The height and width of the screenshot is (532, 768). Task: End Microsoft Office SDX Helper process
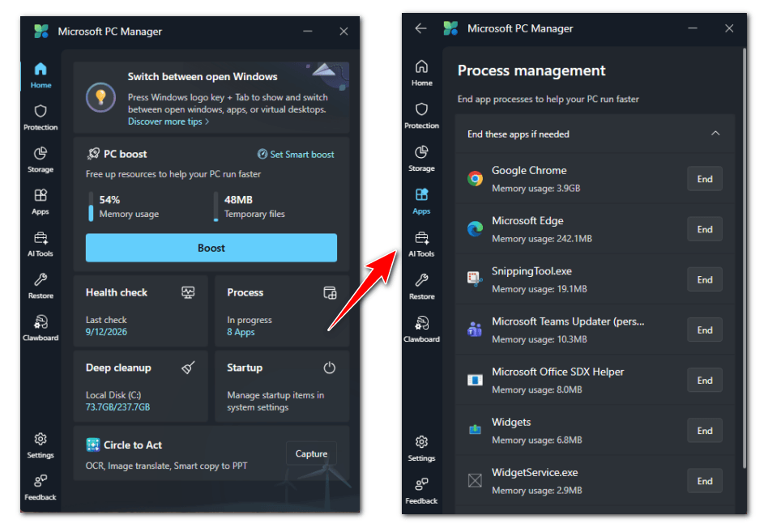pyautogui.click(x=704, y=381)
